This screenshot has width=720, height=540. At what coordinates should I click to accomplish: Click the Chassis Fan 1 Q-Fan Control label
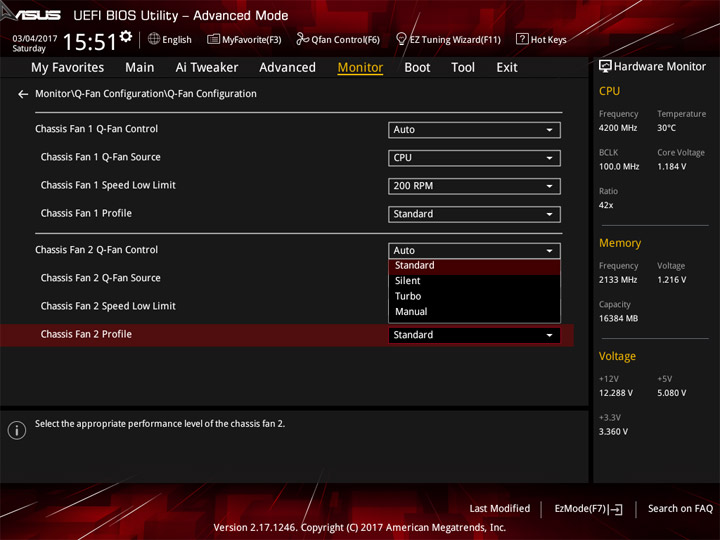[96, 129]
